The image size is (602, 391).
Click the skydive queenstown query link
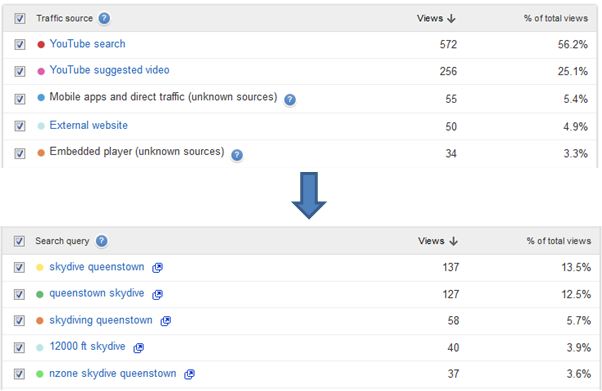(x=97, y=267)
